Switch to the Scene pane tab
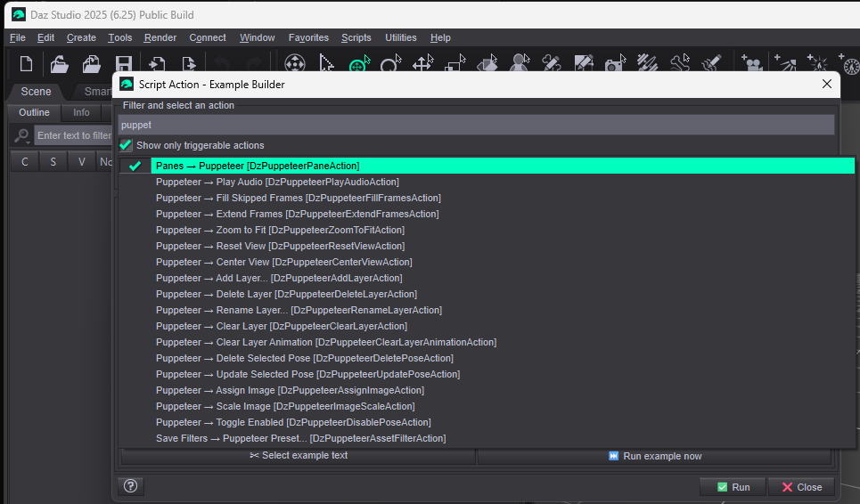 click(x=36, y=92)
